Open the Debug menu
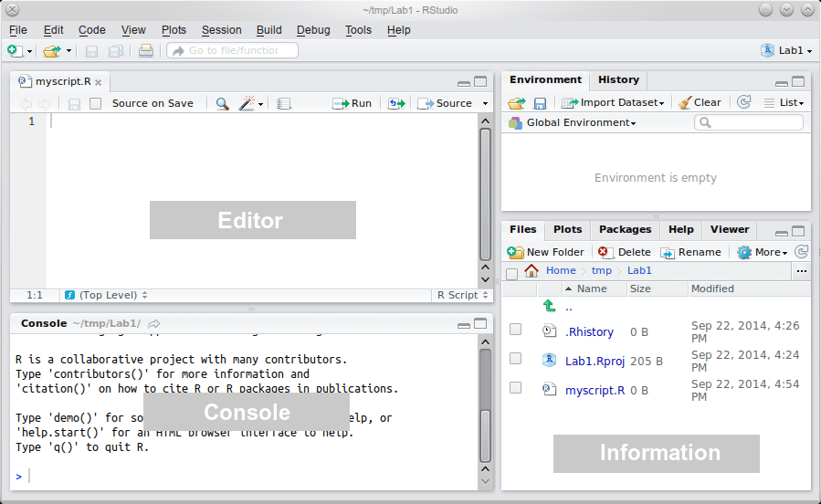Screen dimensions: 821x504 click(x=313, y=30)
